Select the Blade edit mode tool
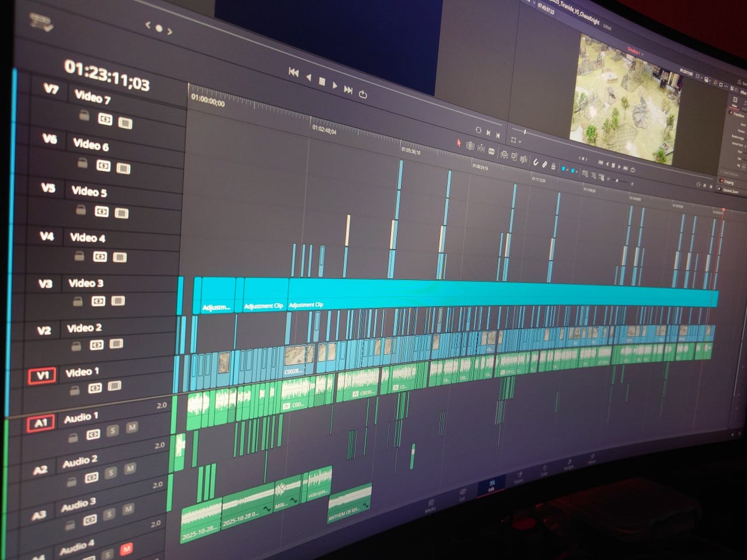The image size is (747, 560). [x=492, y=151]
